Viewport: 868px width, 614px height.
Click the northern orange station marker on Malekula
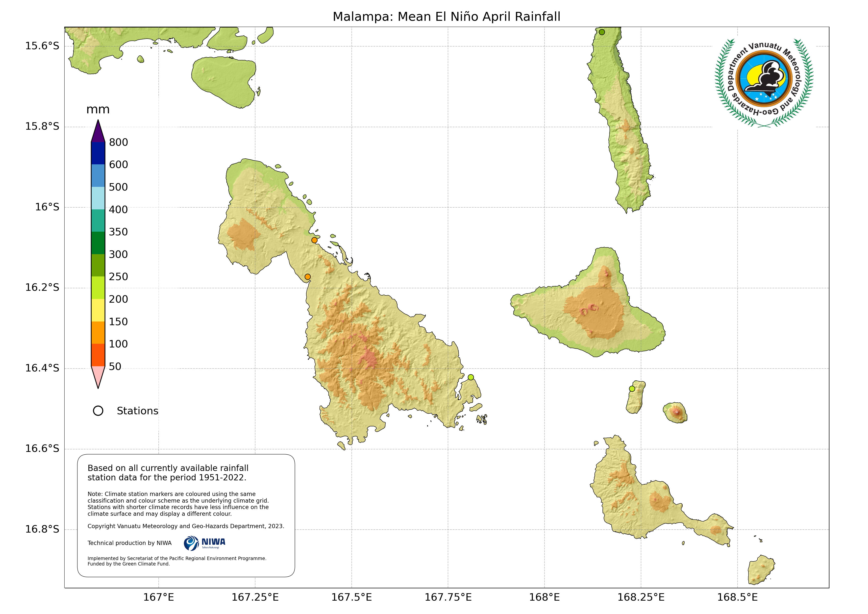pyautogui.click(x=314, y=240)
